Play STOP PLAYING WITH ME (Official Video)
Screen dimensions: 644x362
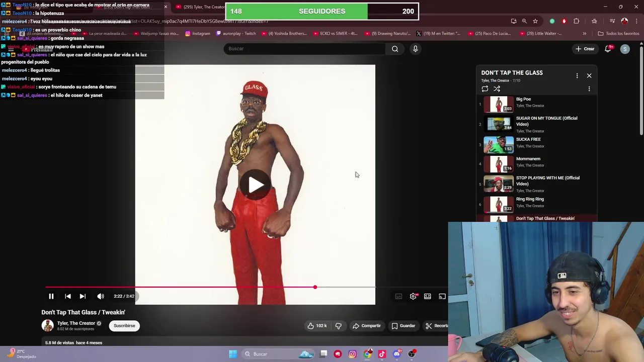click(536, 184)
